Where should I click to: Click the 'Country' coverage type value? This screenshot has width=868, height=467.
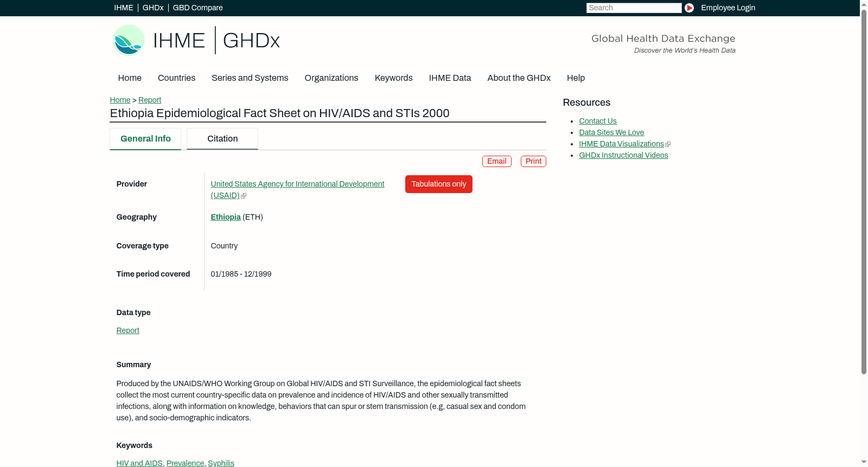click(x=224, y=246)
